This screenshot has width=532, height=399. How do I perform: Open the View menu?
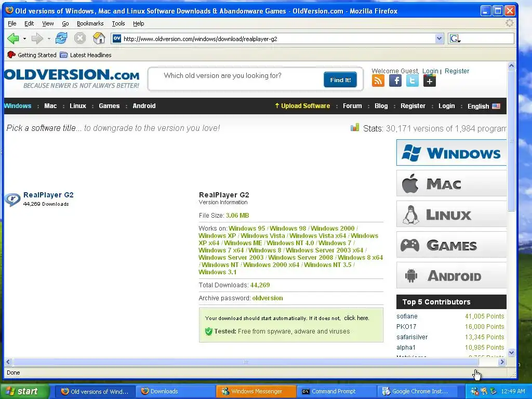coord(48,23)
